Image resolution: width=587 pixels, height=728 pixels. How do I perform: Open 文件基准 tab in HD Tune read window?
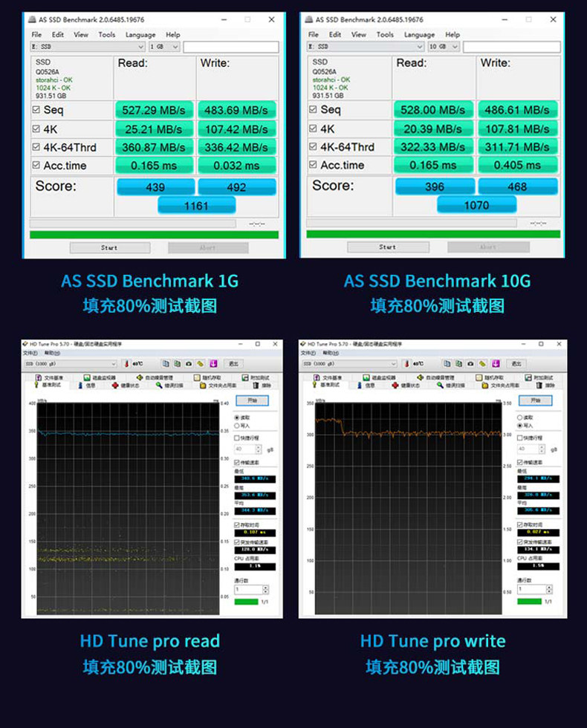(x=49, y=377)
